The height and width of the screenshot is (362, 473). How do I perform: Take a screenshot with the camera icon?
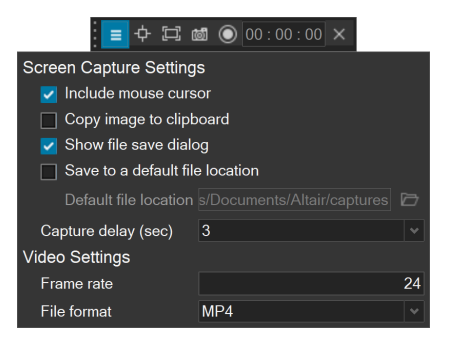[x=200, y=34]
